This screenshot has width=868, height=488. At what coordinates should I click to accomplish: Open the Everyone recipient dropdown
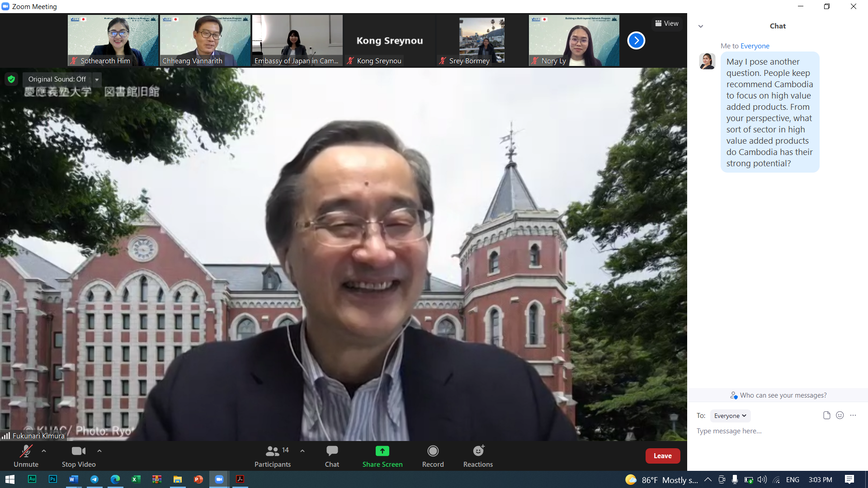coord(730,416)
